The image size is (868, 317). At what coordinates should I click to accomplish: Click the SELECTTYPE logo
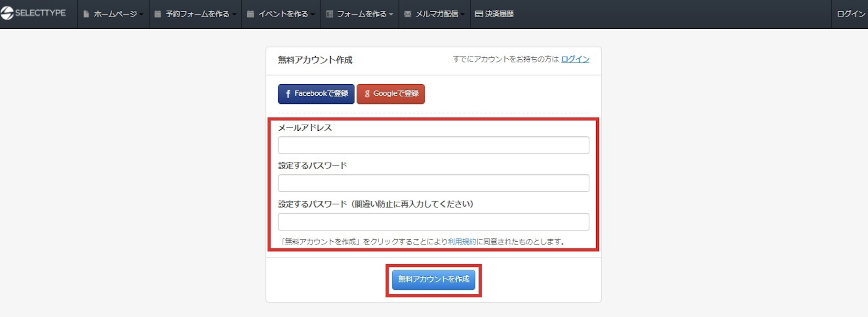(33, 13)
